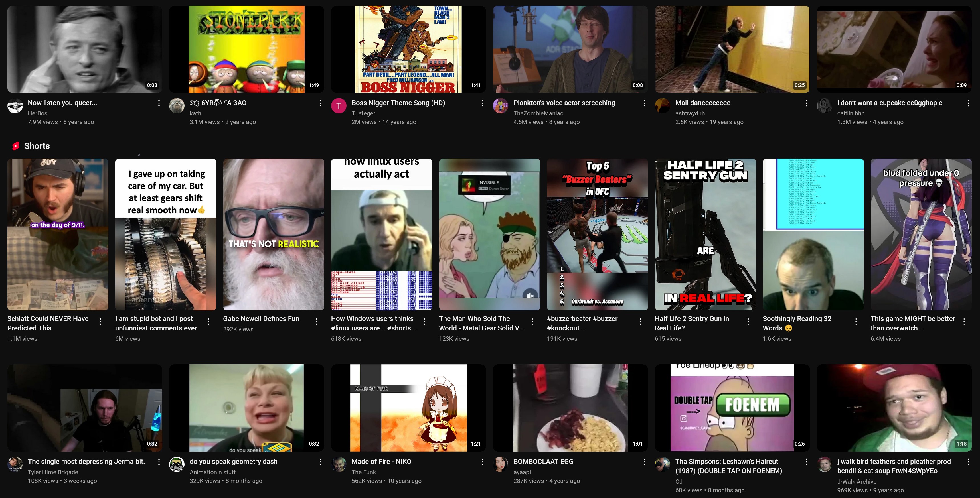Play the Mall dance thumbnail

click(732, 49)
